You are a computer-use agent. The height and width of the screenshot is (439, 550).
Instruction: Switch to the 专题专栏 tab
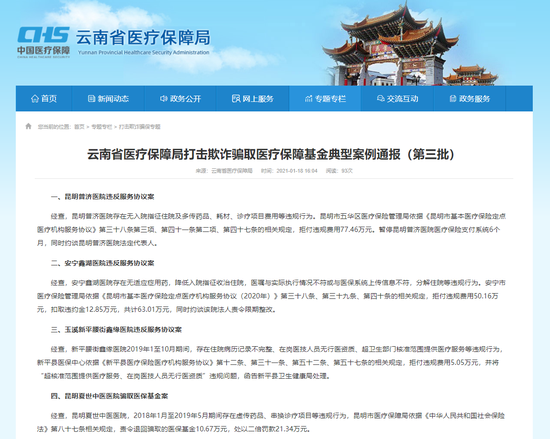click(325, 99)
